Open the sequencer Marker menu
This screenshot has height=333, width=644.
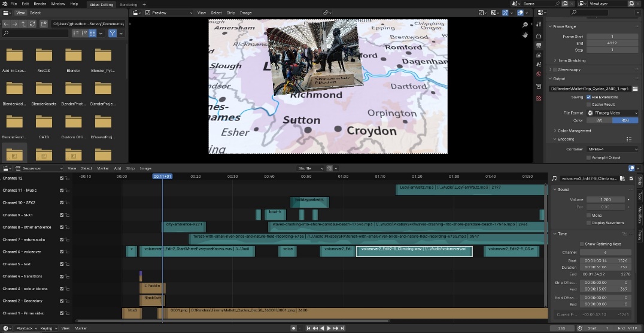103,168
